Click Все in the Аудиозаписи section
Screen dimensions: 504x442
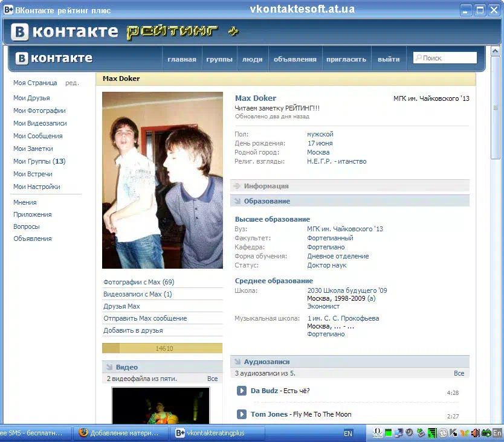(459, 373)
